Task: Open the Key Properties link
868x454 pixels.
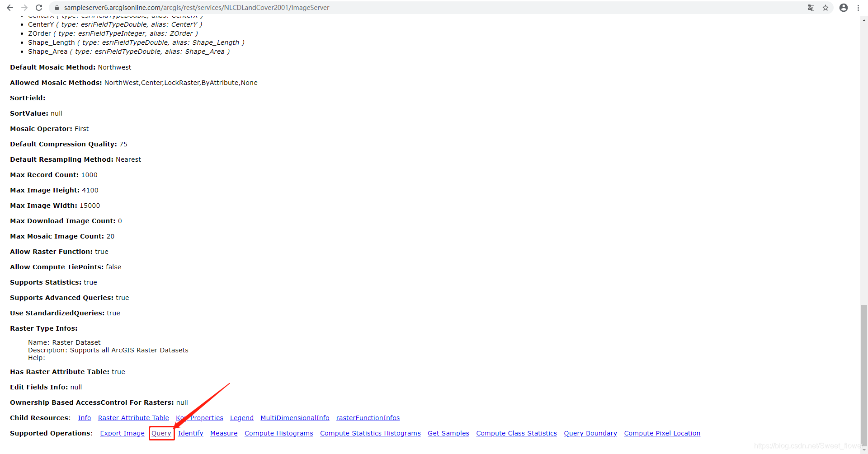Action: [199, 418]
